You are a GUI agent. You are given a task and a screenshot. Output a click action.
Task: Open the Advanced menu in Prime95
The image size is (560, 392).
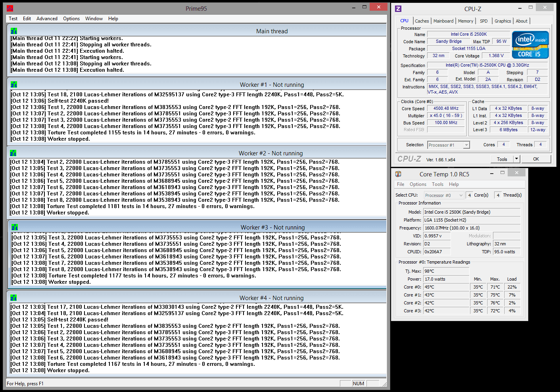pos(47,19)
